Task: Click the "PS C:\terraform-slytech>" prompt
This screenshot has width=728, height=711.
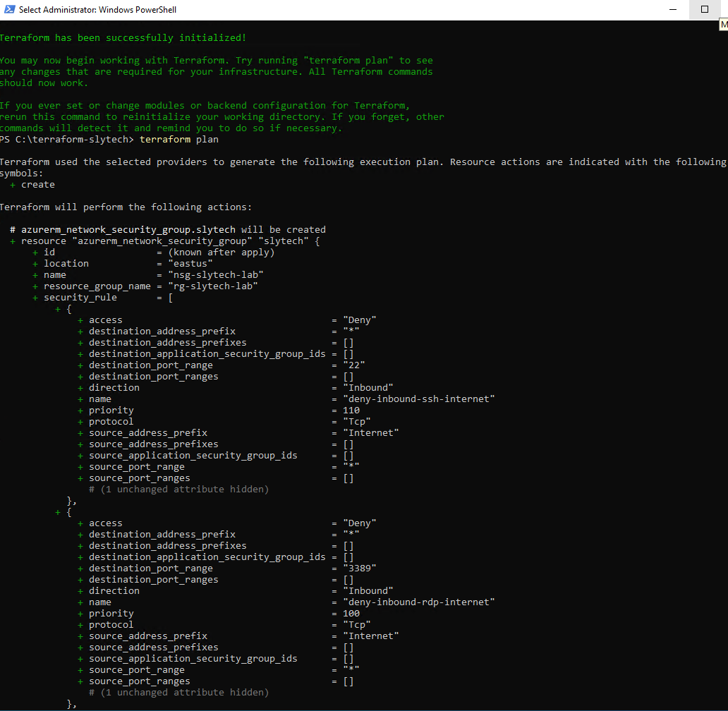Action: (67, 139)
